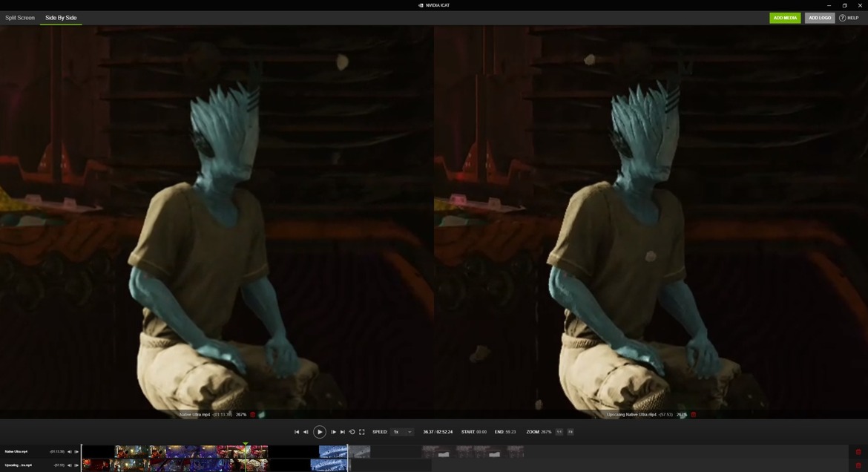Click the blue clip end on Native Ultra track
The width and height of the screenshot is (868, 472).
point(333,452)
